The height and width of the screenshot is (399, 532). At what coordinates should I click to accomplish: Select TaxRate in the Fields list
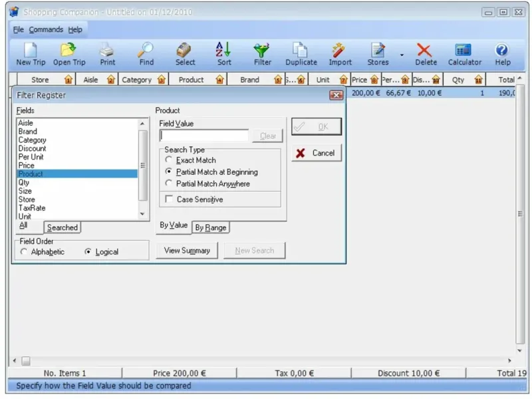point(77,207)
